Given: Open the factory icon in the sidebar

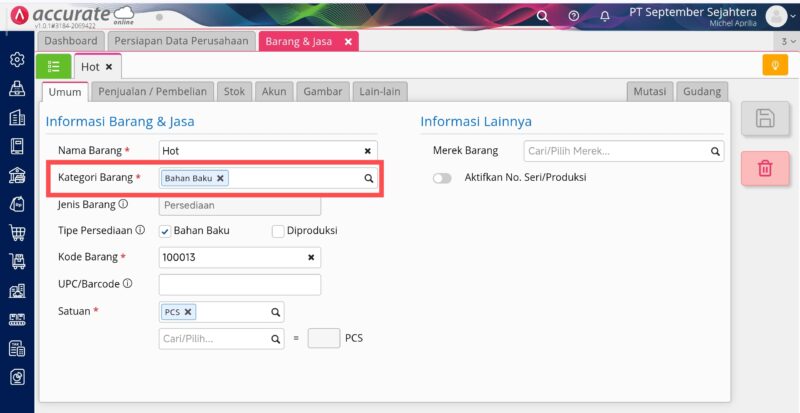Looking at the screenshot, I should click(x=17, y=320).
